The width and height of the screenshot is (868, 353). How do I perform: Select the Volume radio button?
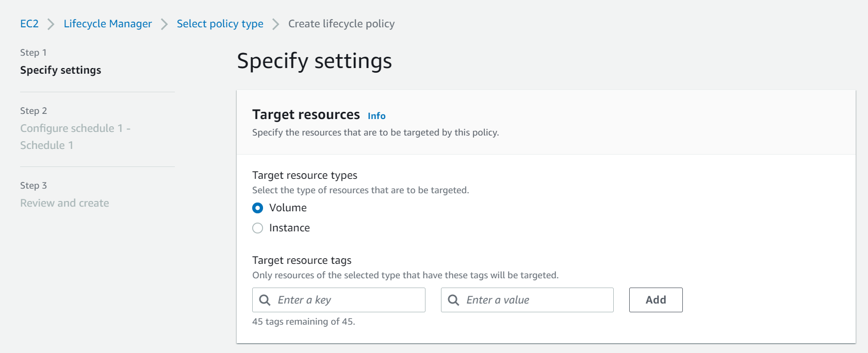(x=258, y=208)
